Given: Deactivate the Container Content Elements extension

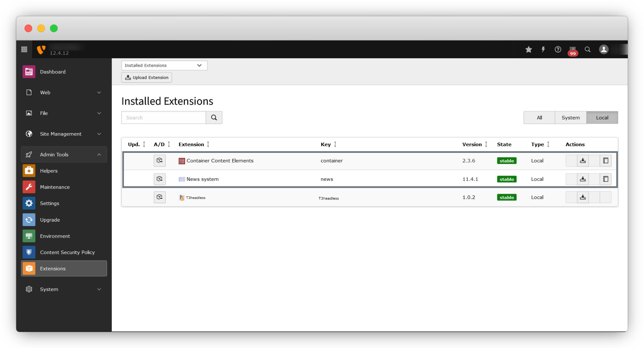Looking at the screenshot, I should (160, 161).
